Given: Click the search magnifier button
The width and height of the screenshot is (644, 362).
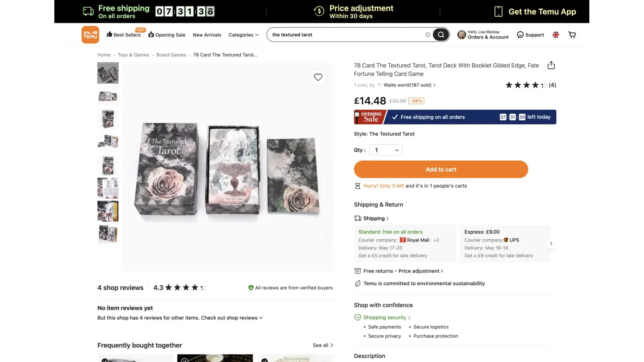Looking at the screenshot, I should [x=441, y=35].
